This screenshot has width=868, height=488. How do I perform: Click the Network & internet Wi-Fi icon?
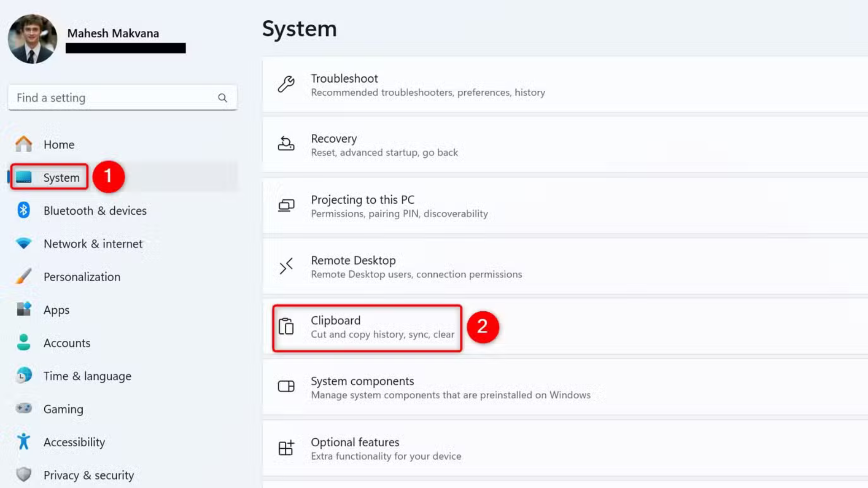point(23,244)
